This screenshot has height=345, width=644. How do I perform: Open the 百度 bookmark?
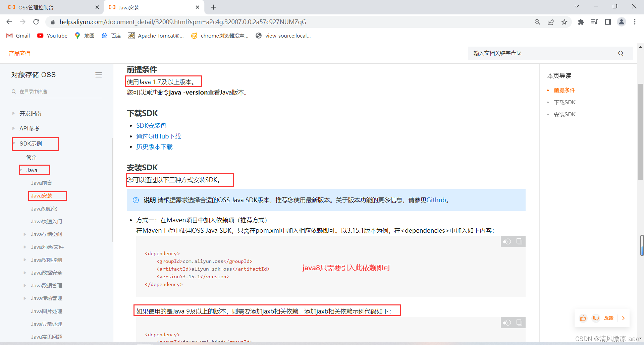click(x=111, y=36)
